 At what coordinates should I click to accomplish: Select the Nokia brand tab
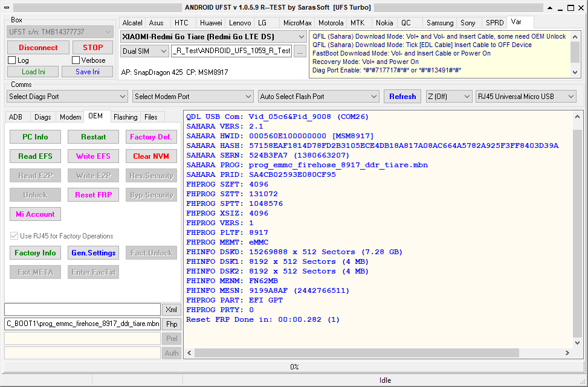[384, 23]
